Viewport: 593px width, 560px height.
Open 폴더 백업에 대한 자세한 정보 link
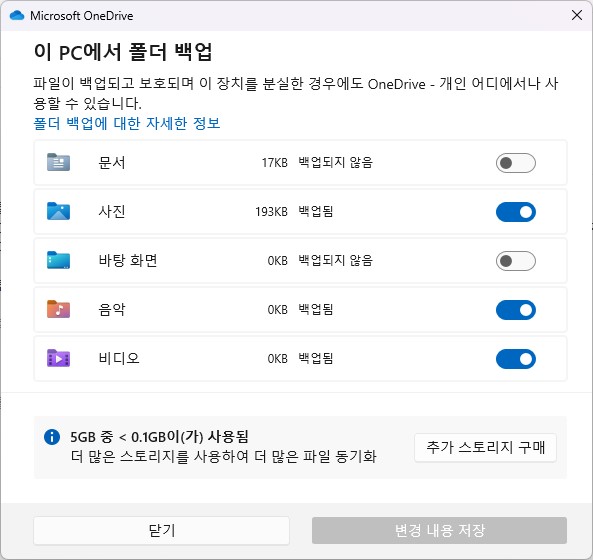tap(127, 123)
